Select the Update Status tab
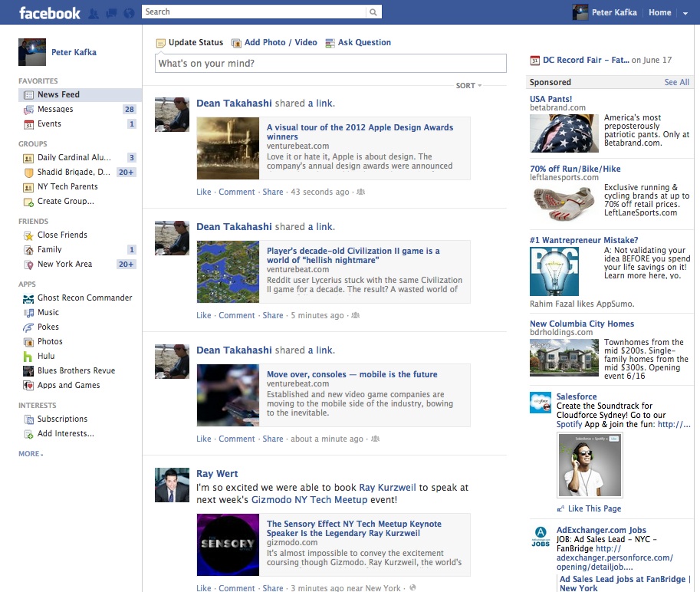 click(x=189, y=42)
